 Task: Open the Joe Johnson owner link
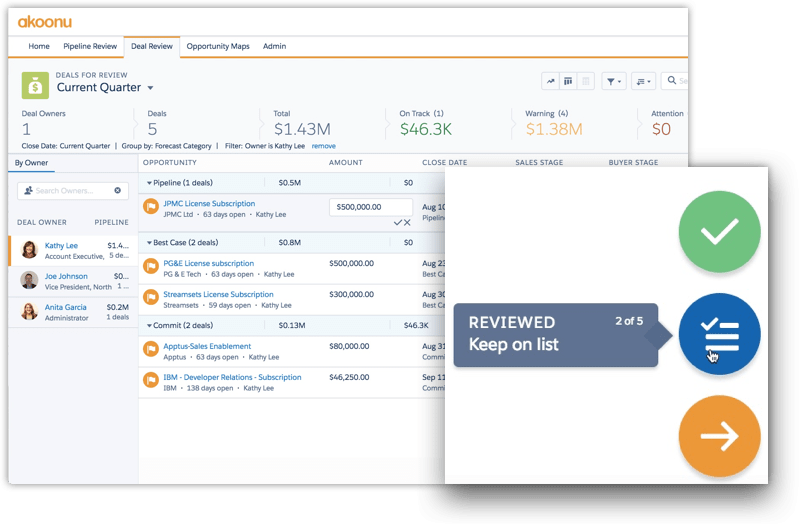click(66, 276)
